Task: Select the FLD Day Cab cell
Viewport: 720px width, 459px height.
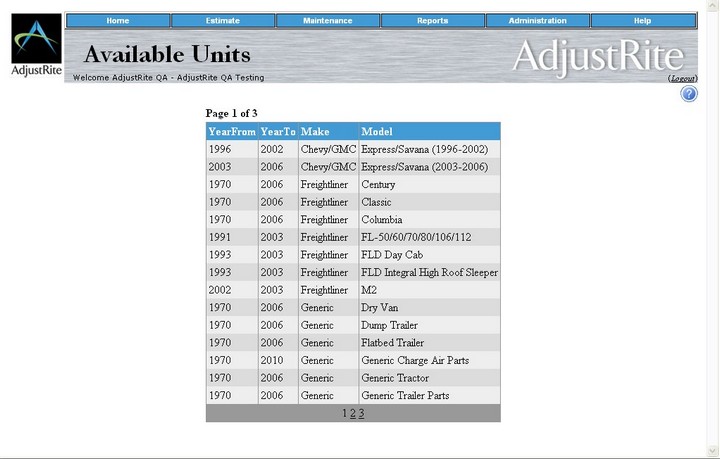Action: point(429,255)
